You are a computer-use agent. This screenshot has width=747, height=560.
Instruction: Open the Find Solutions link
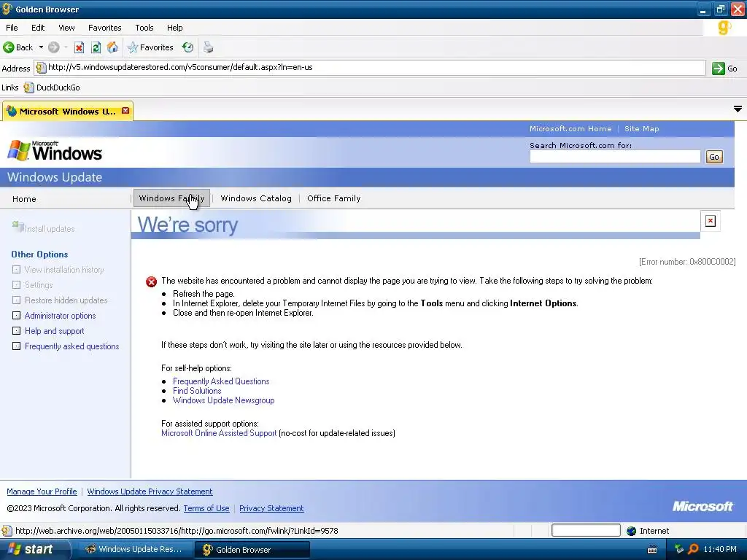click(x=197, y=391)
